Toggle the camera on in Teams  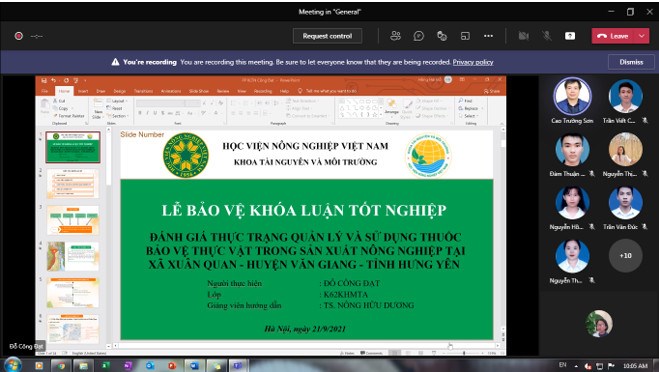523,36
